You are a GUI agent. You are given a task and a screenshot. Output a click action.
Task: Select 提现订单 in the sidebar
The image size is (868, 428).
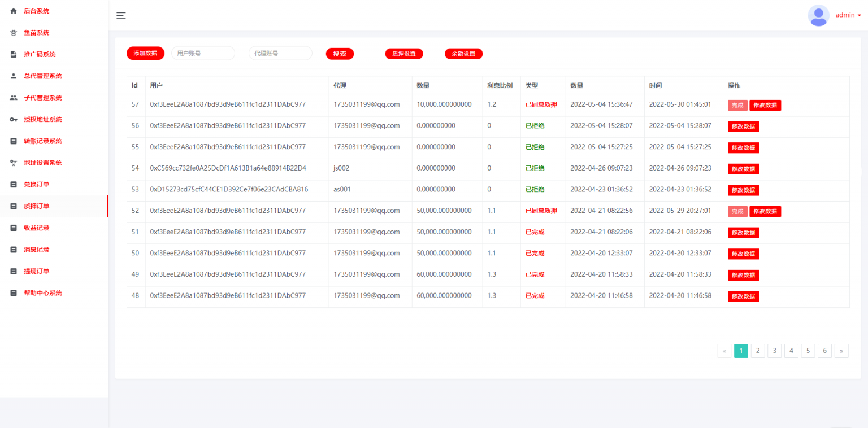click(x=36, y=271)
